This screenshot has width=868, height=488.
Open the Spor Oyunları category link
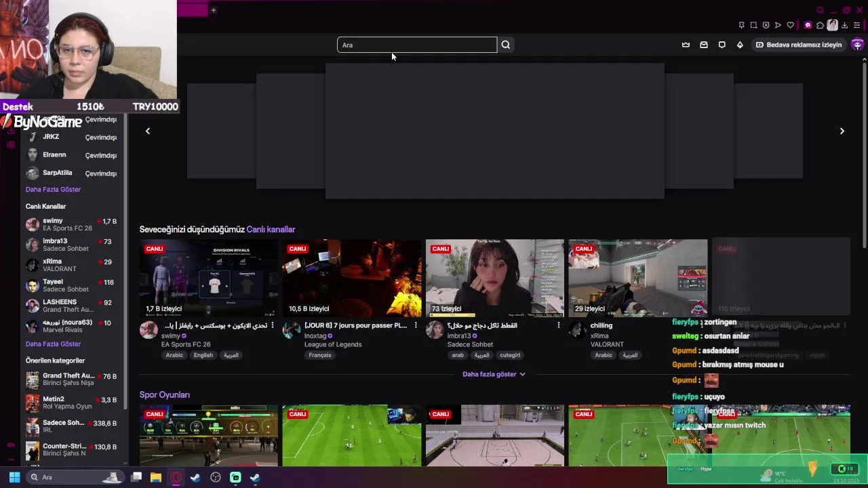click(x=165, y=394)
